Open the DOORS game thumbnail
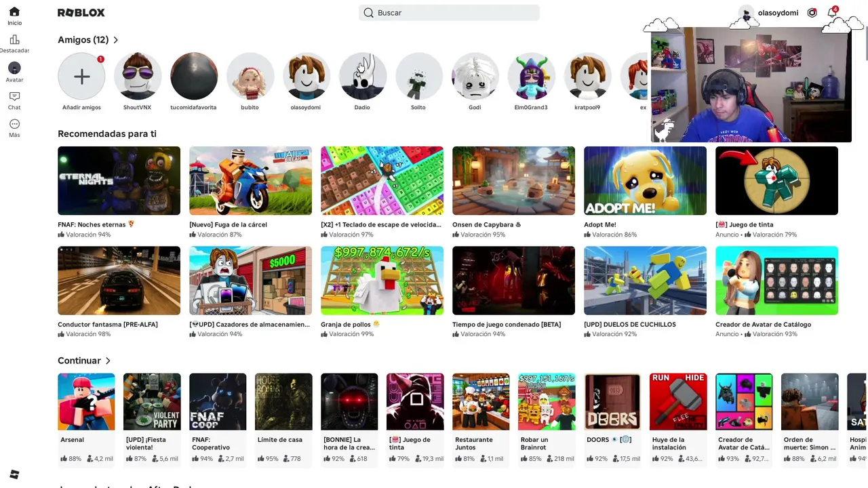Image resolution: width=868 pixels, height=488 pixels. pos(612,401)
